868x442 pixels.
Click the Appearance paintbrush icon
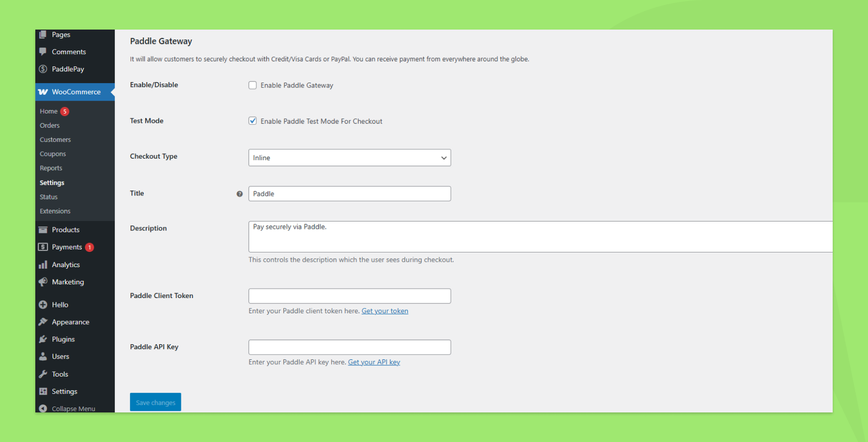coord(43,322)
